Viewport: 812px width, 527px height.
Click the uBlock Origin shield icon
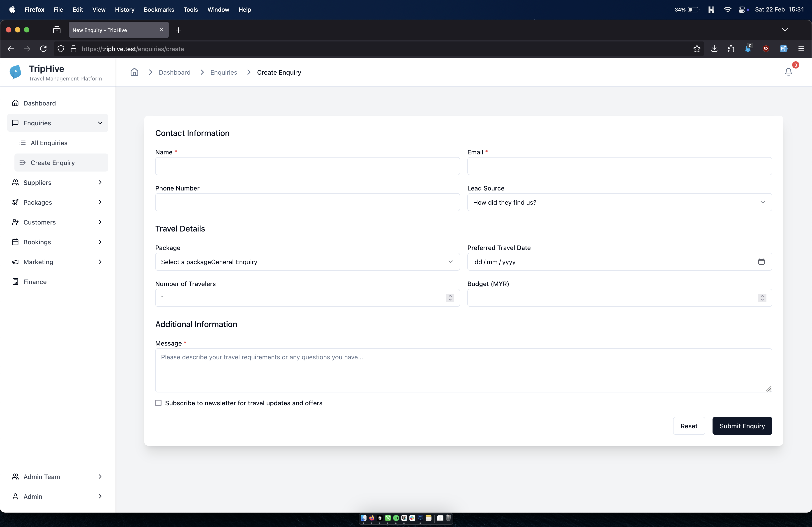766,49
